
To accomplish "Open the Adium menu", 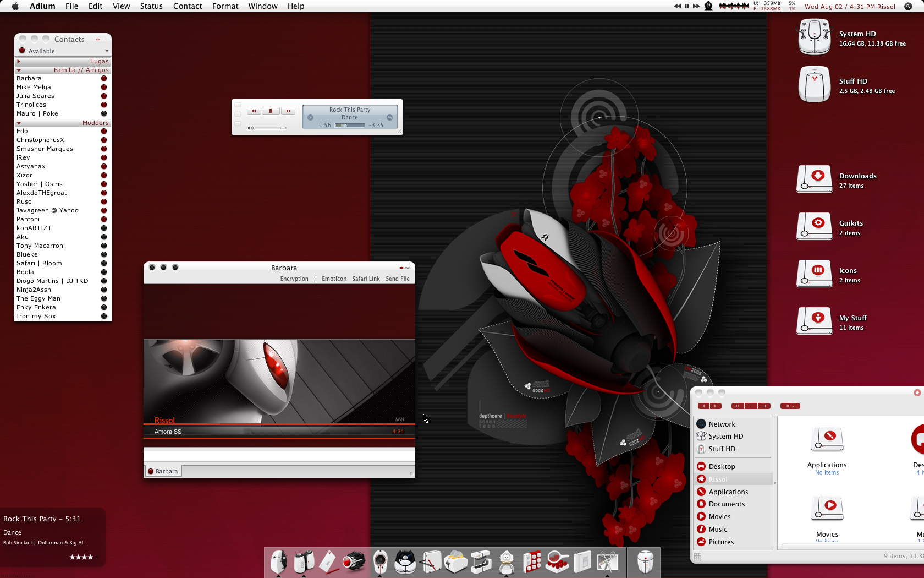I will pos(42,6).
